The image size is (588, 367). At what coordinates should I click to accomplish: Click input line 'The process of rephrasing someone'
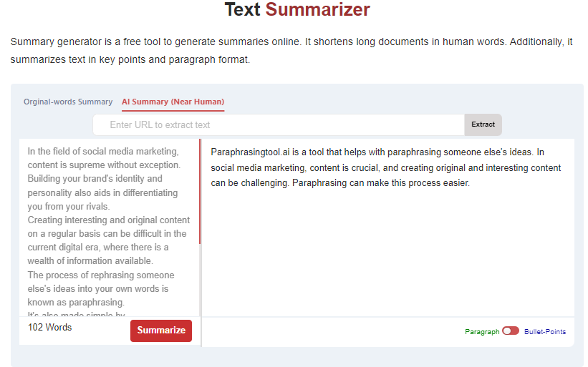coord(101,275)
